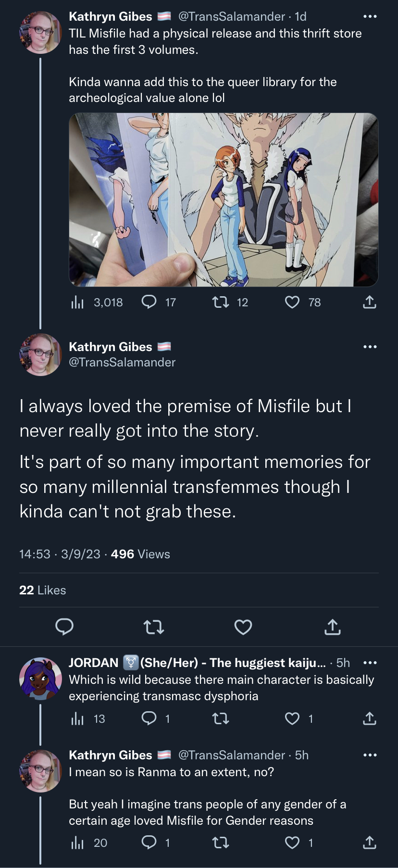Viewport: 398px width, 868px height.
Task: Open JORDAN's pony avatar profile picture
Action: click(40, 679)
